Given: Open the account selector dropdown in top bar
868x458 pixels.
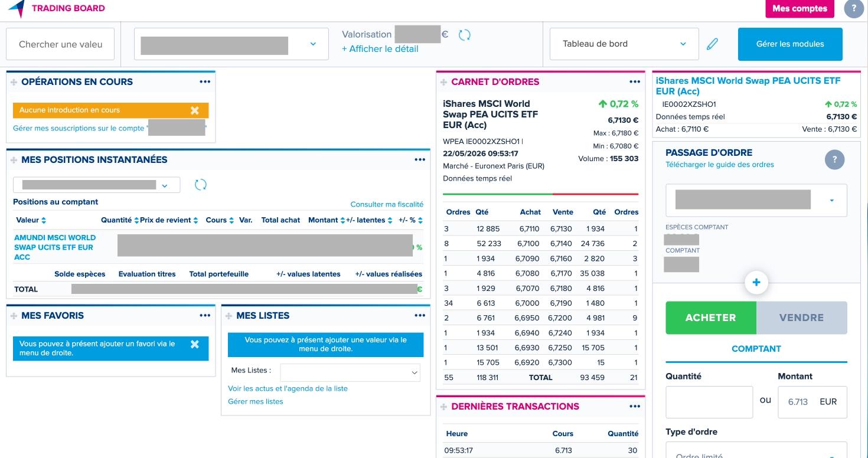Looking at the screenshot, I should (231, 44).
